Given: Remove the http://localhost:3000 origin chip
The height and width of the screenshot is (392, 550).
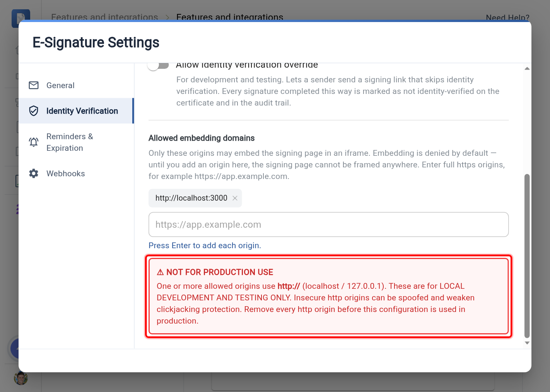Looking at the screenshot, I should click(235, 198).
